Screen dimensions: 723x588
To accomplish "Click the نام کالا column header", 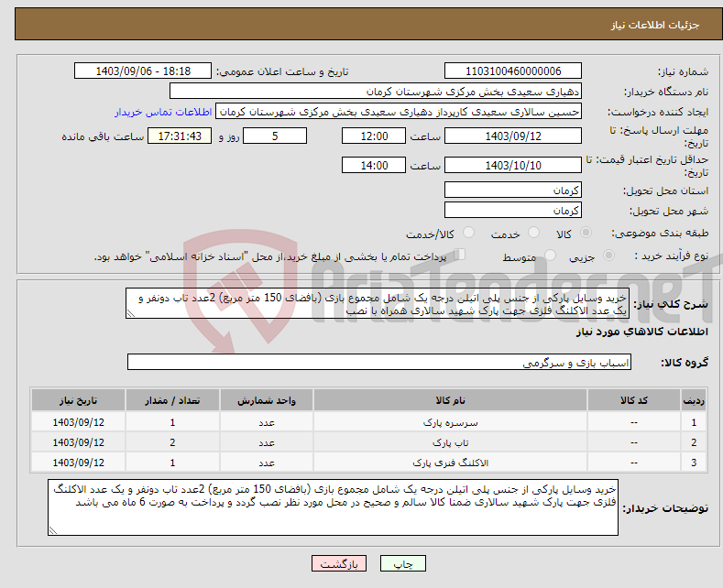I will coord(450,400).
